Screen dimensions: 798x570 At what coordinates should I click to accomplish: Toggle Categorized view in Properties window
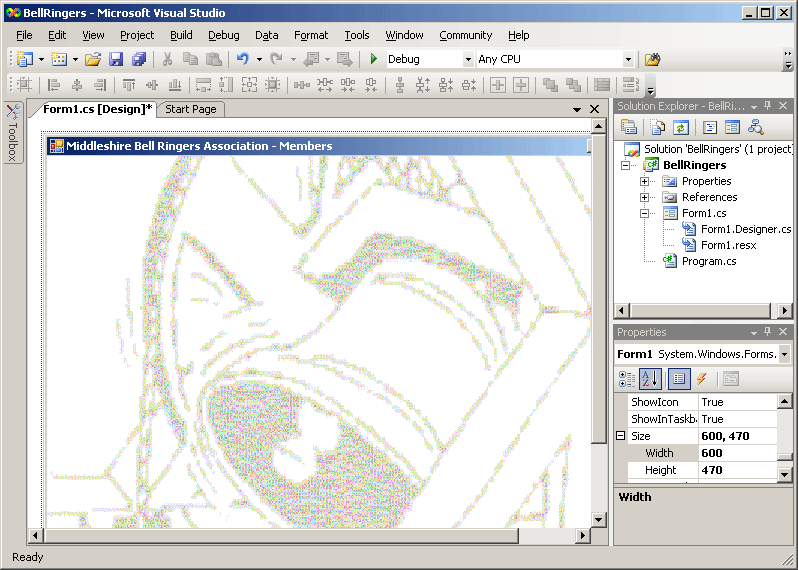tap(627, 379)
